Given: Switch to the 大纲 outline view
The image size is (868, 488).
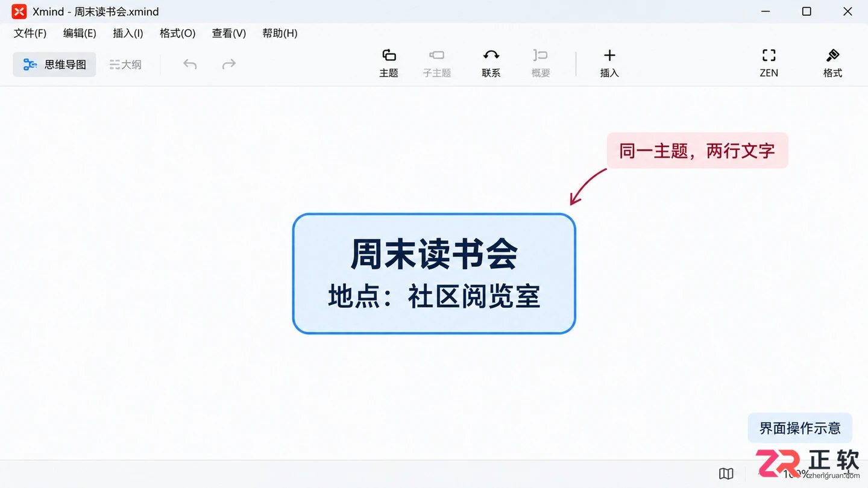Looking at the screenshot, I should click(x=125, y=64).
